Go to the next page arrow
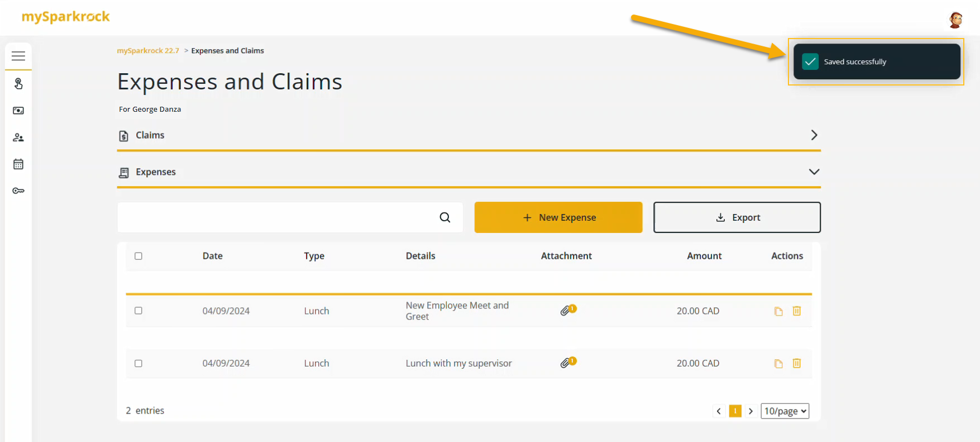The height and width of the screenshot is (442, 980). tap(751, 411)
